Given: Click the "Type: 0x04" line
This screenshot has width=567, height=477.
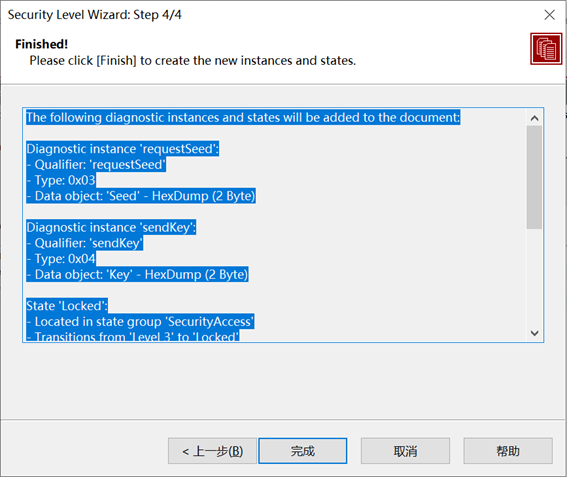Looking at the screenshot, I should [x=61, y=259].
